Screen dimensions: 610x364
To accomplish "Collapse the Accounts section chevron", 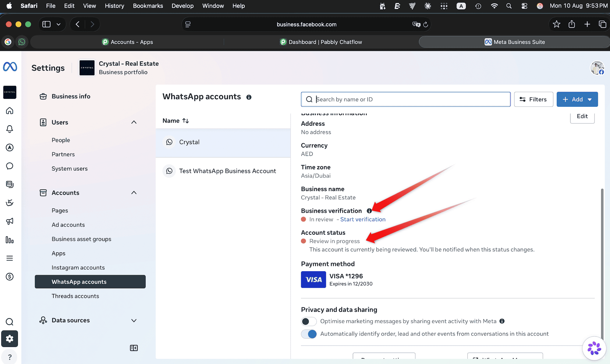I will click(x=134, y=193).
